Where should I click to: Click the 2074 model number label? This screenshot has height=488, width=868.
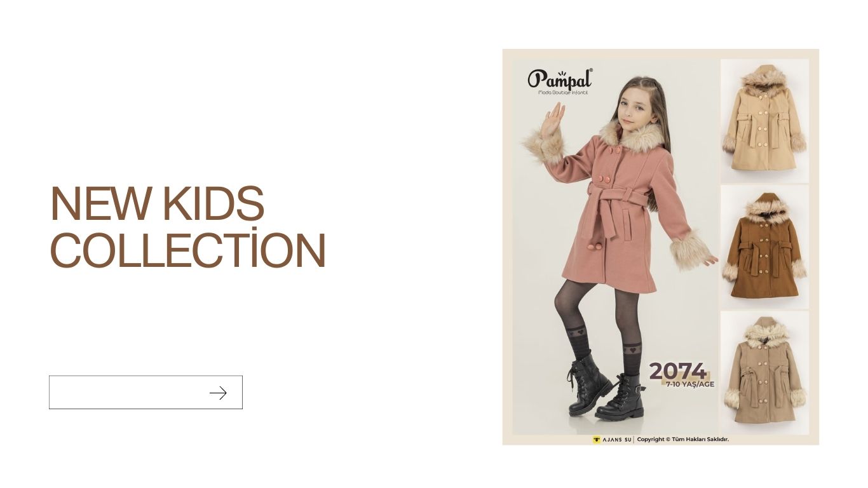(677, 370)
